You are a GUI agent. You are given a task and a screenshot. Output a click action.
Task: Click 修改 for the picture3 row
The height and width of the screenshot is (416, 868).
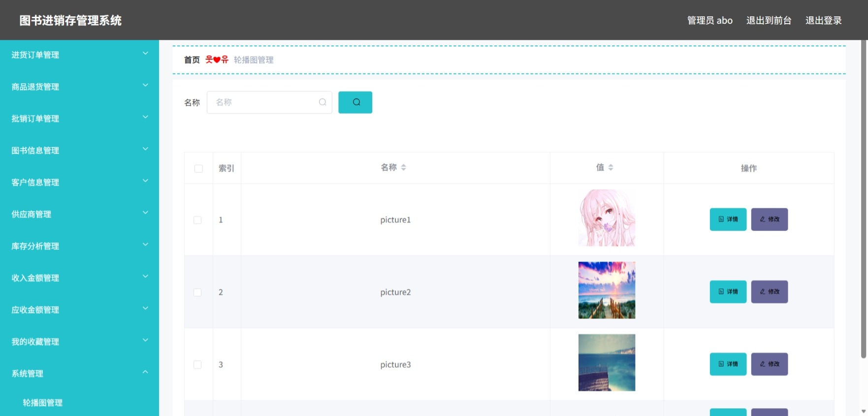point(770,364)
